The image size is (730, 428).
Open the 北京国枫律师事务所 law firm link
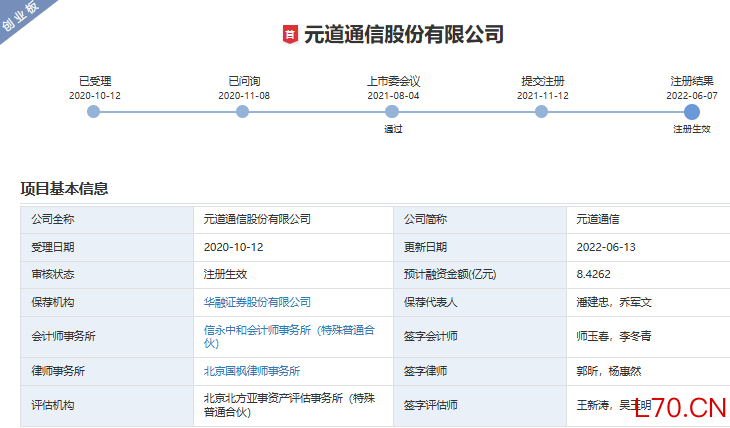point(252,371)
